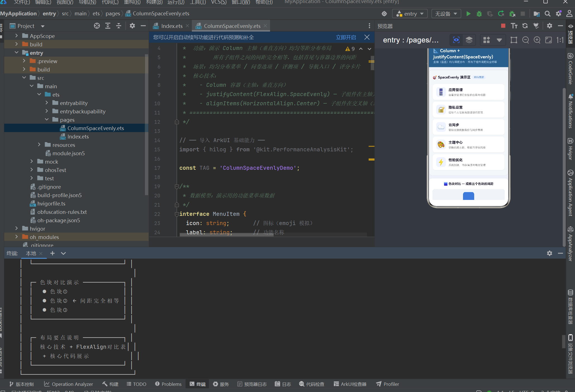Click the pages breadcrumb in navigation bar
The height and width of the screenshot is (392, 575).
click(x=113, y=13)
